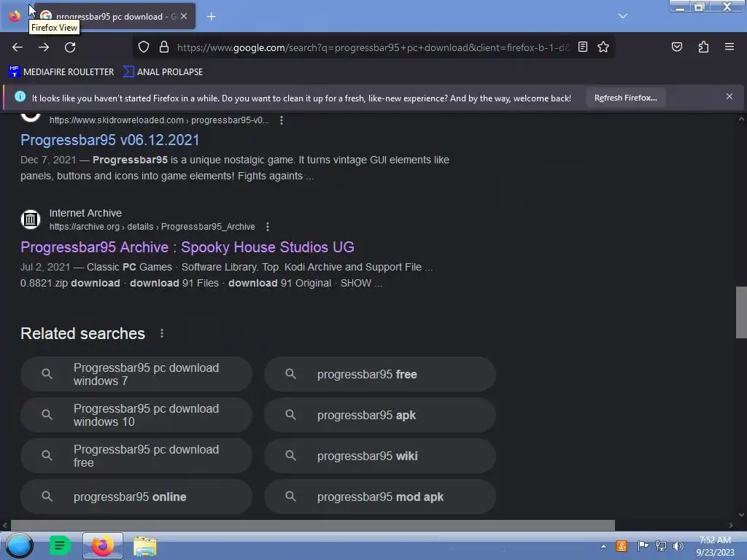Open MEDIAFIRE ROULETTER bookmark
Screen dimensions: 747x560
tap(61, 72)
